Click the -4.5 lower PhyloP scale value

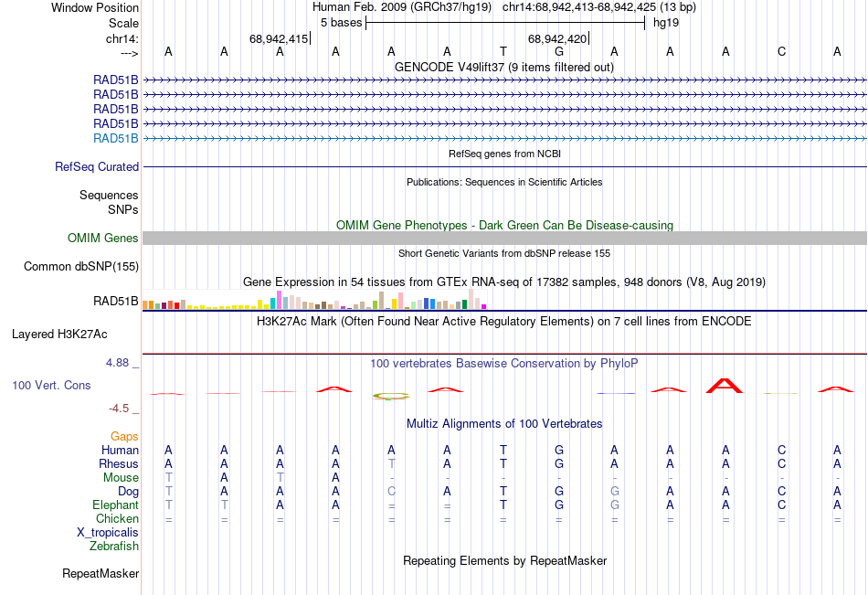coord(119,409)
